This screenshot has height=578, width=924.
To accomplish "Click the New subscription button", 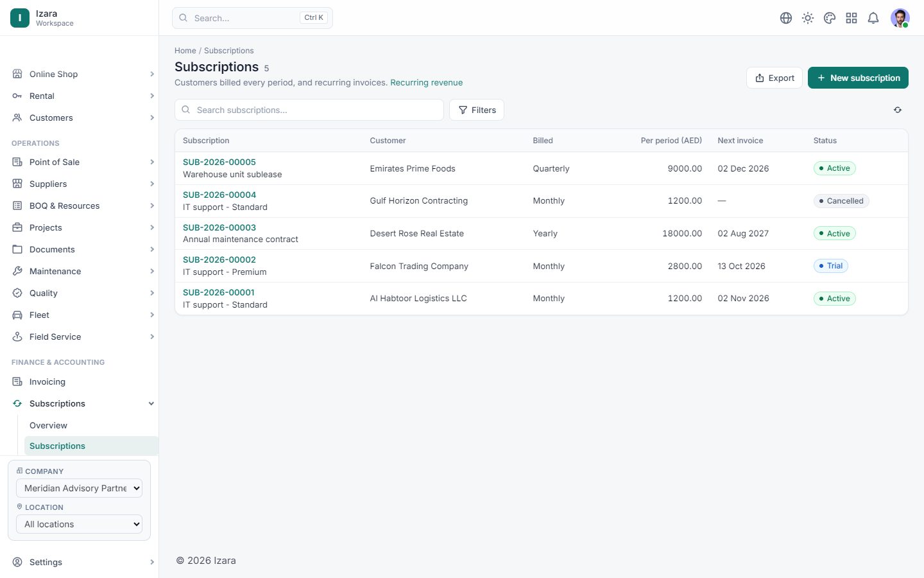I will (858, 78).
